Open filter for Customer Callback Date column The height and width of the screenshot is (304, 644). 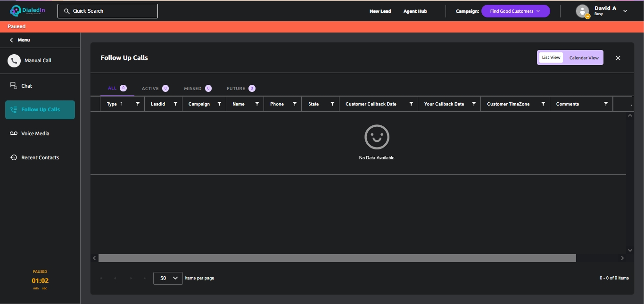[x=411, y=104]
